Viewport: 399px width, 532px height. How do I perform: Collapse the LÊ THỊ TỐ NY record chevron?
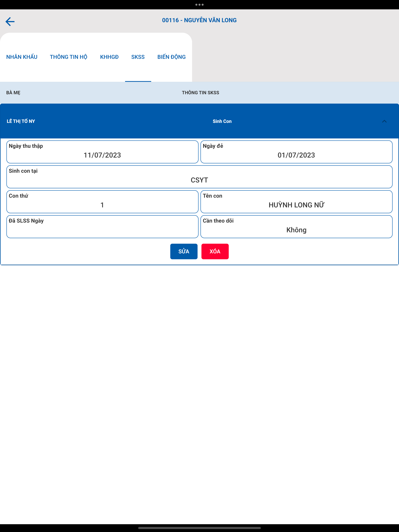[384, 121]
